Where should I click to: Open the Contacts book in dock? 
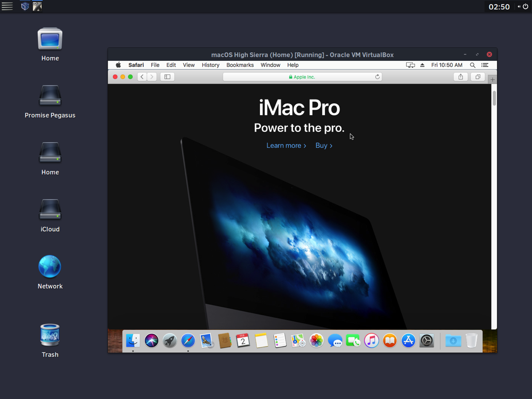(x=225, y=340)
